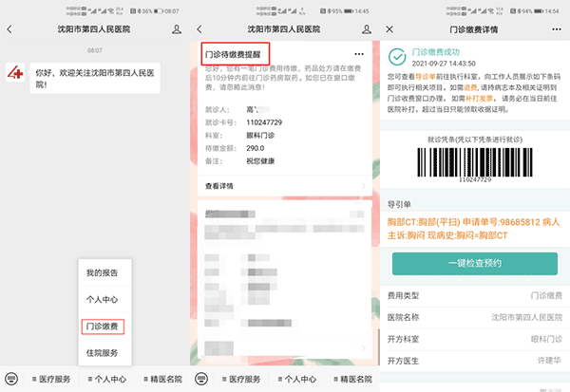Tap the 门诊缴费成功 status heading
This screenshot has height=392, width=570.
point(435,52)
